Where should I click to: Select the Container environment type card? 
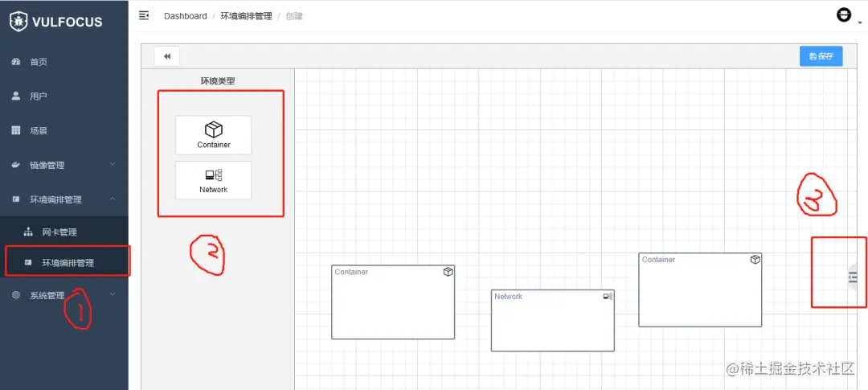coord(214,135)
